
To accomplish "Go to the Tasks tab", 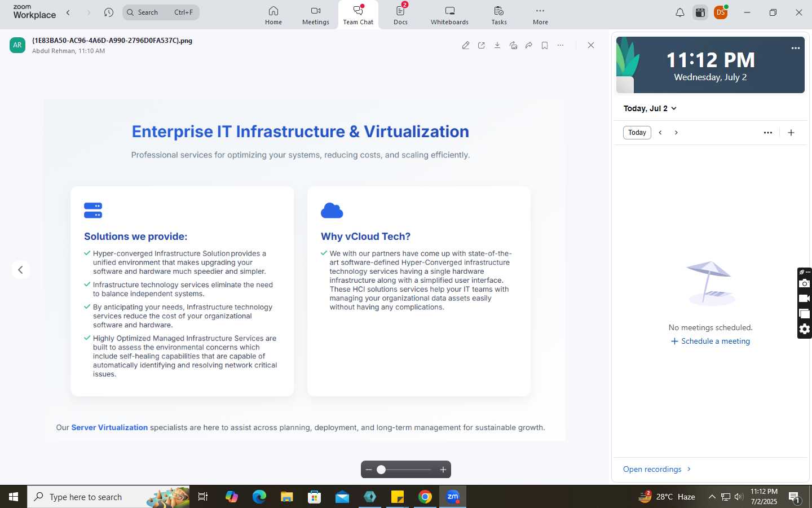I will tap(499, 15).
